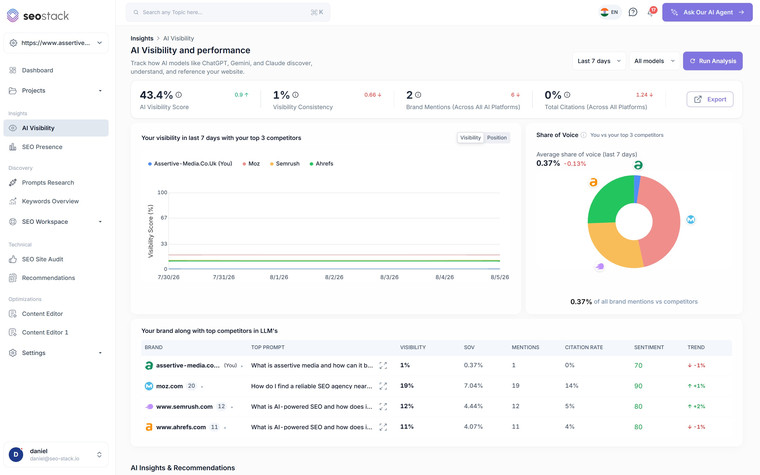Click the SEO Presence chart icon
Viewport: 760px width, 475px height.
pyautogui.click(x=13, y=147)
